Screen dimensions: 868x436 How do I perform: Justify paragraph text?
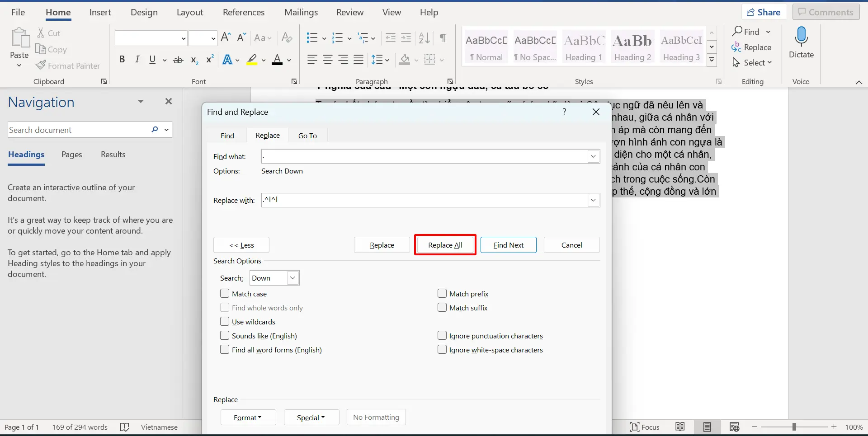pyautogui.click(x=359, y=60)
